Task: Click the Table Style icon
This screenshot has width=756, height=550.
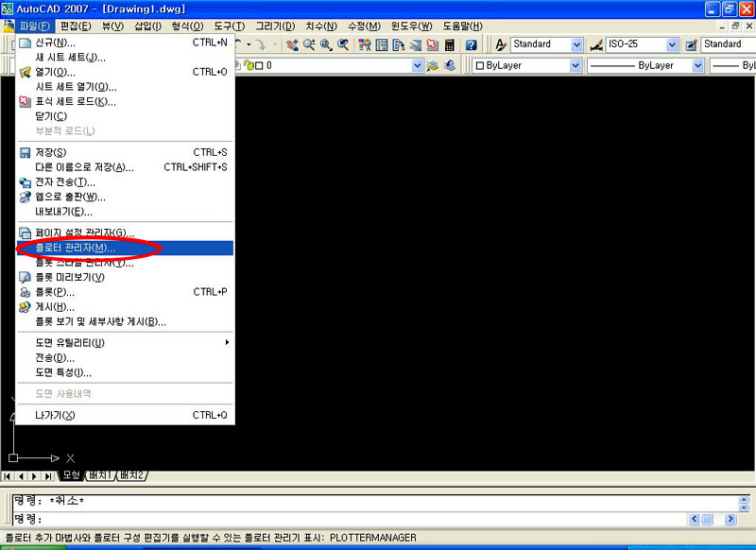Action: click(x=692, y=44)
